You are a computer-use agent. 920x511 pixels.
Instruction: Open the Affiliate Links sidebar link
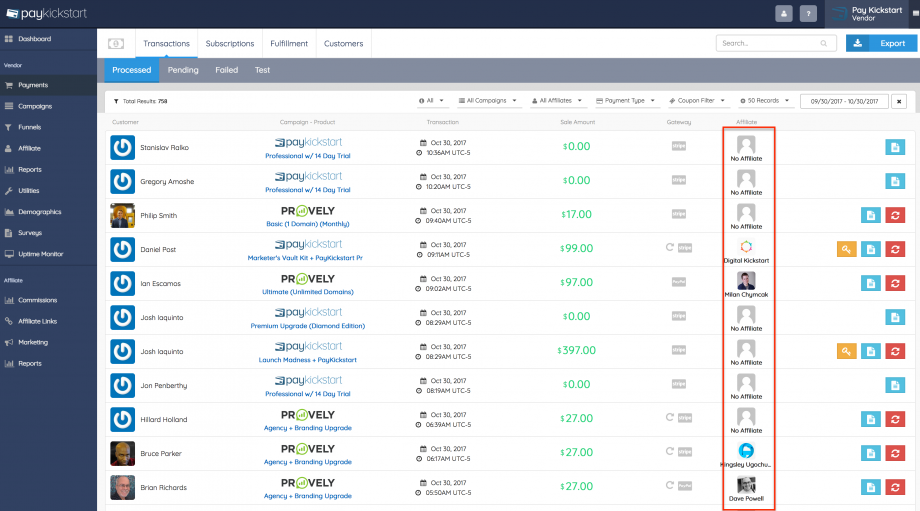pyautogui.click(x=37, y=321)
